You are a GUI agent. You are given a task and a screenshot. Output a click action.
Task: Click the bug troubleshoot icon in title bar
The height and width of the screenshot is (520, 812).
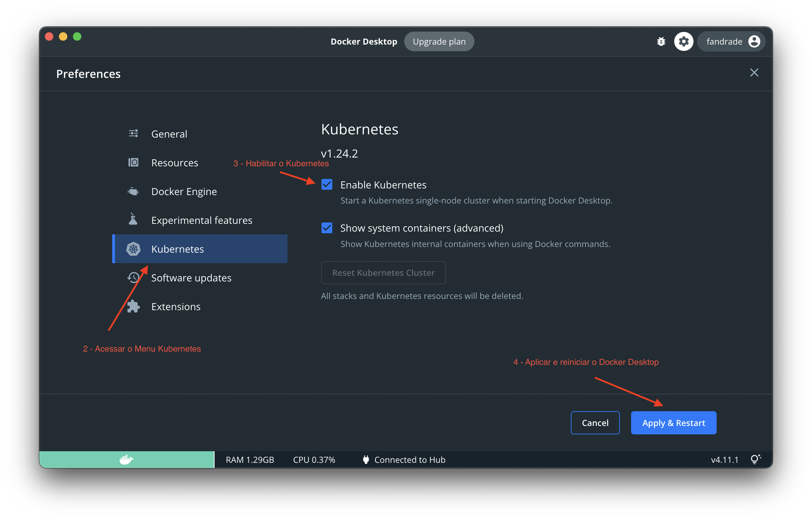(x=661, y=41)
